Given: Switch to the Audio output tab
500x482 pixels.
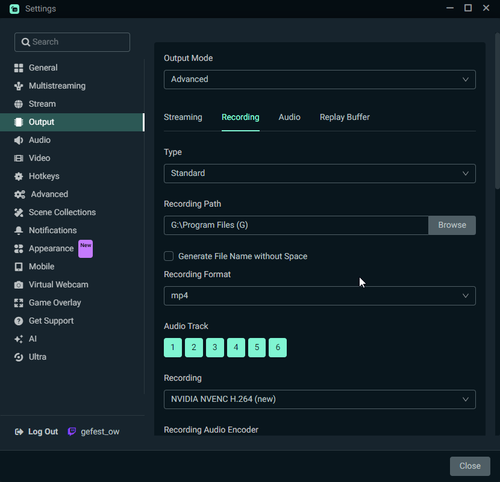Looking at the screenshot, I should pyautogui.click(x=289, y=117).
